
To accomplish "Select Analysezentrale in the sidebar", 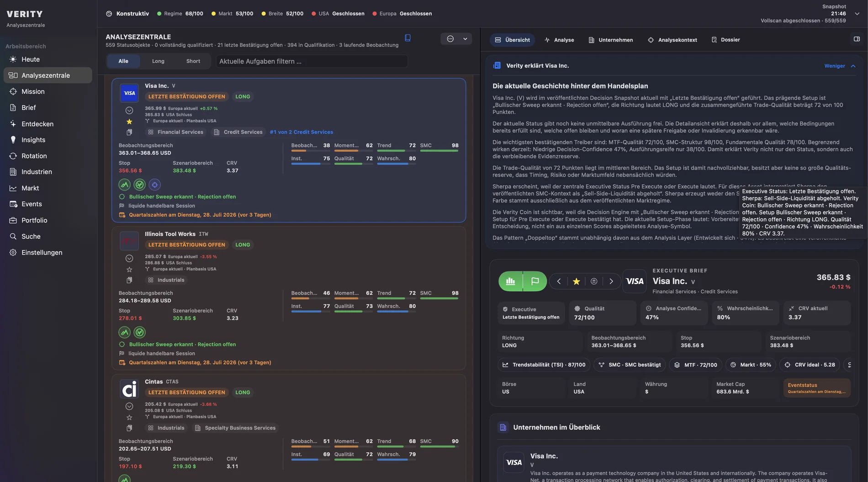I will coord(48,75).
